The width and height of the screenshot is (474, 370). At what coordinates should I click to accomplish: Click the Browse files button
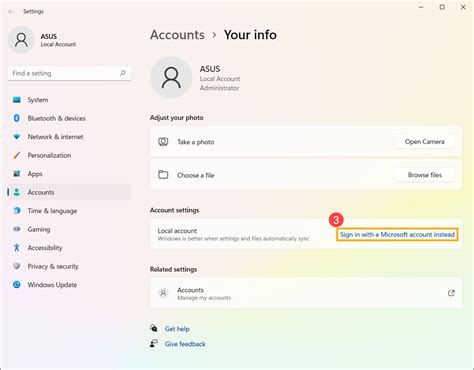pos(424,175)
